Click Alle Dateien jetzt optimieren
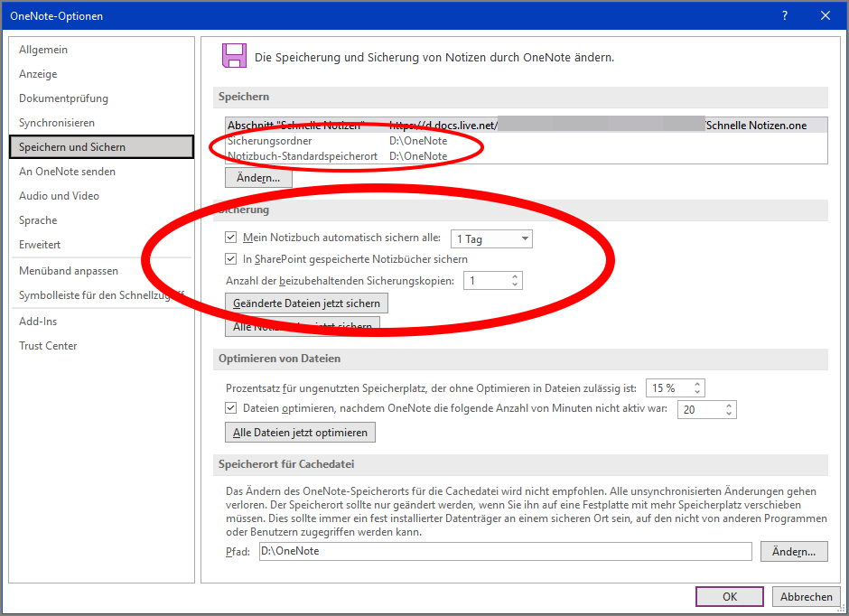The width and height of the screenshot is (849, 616). tap(300, 433)
